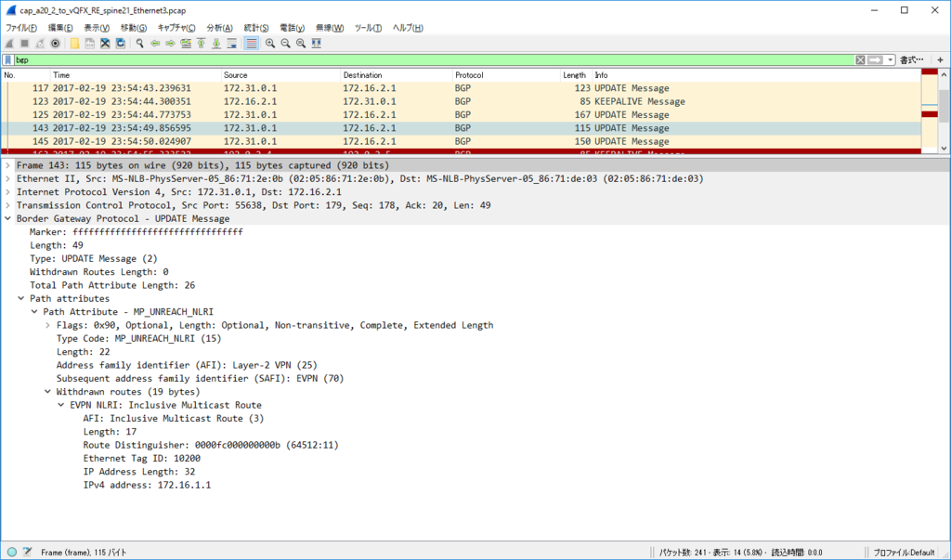Open ファイル(F) menu
This screenshot has height=560, width=951.
21,28
